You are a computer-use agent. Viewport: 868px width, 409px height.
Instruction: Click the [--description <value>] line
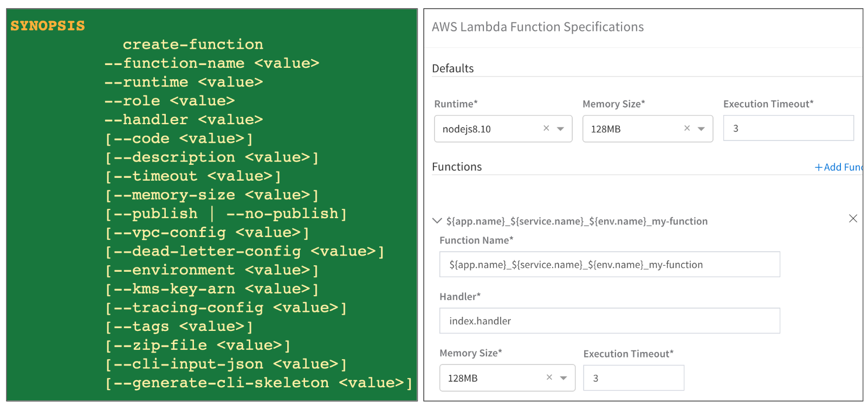212,157
